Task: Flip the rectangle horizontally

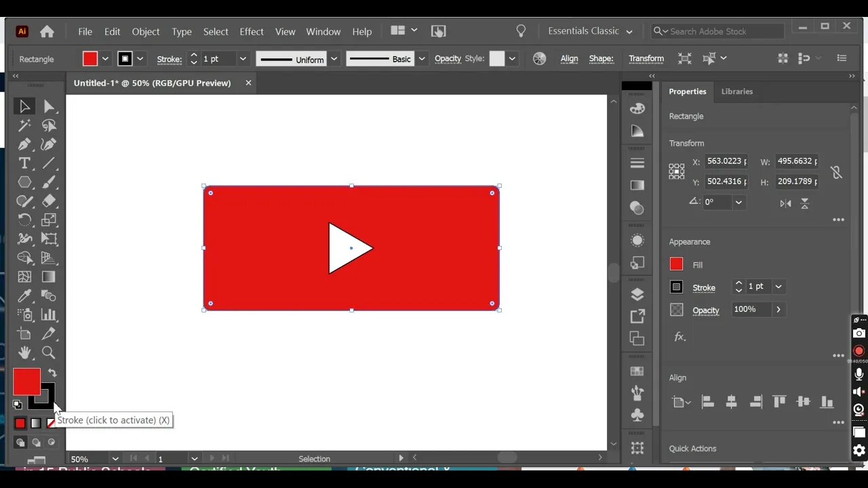Action: pos(785,203)
